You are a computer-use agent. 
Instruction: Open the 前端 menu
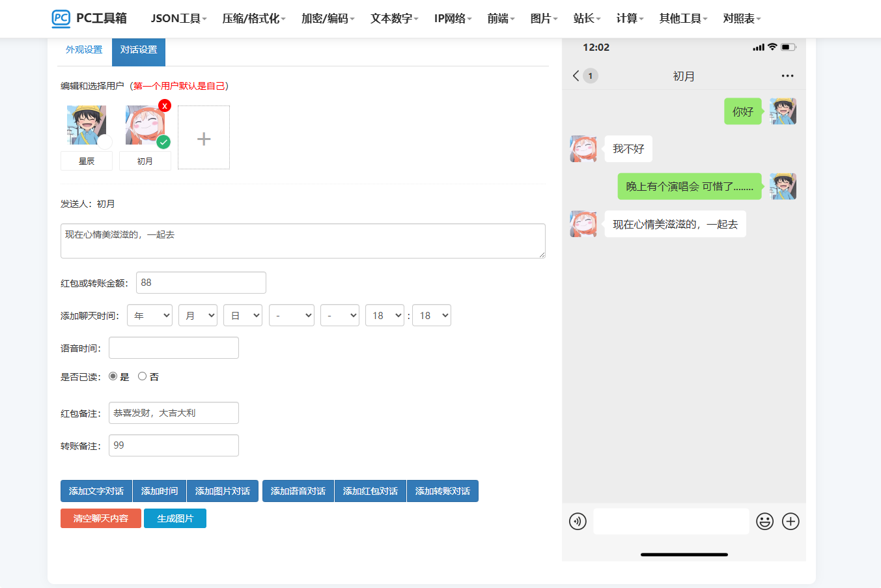click(501, 18)
